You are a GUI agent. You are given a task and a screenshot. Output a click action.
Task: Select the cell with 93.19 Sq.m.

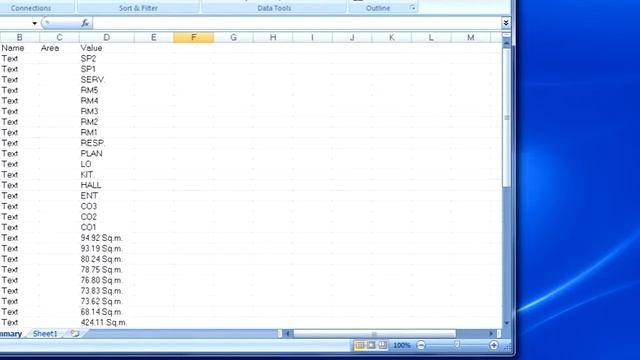coord(107,249)
